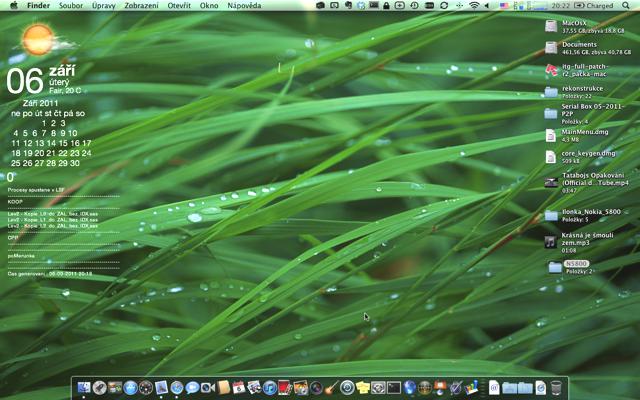Screen dimensions: 640x400
Task: Open Safari compass icon in dock
Action: [177, 387]
